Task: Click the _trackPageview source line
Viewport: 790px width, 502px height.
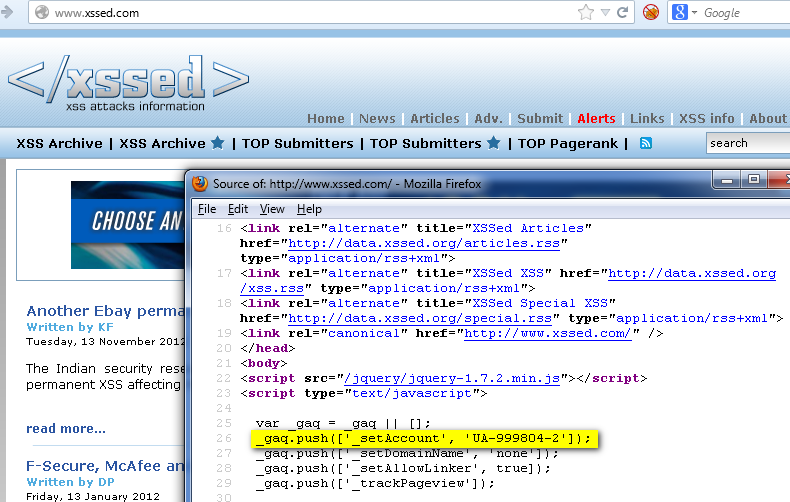Action: point(375,483)
